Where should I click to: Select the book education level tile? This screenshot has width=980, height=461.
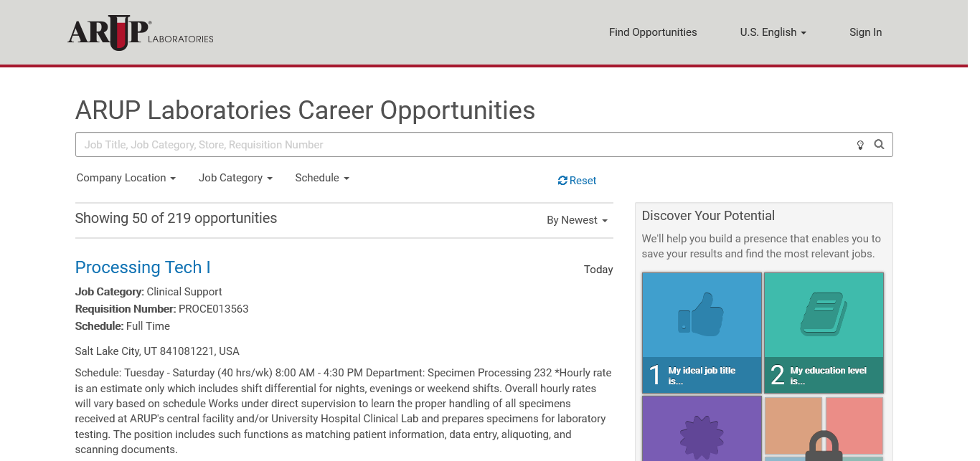coord(824,315)
